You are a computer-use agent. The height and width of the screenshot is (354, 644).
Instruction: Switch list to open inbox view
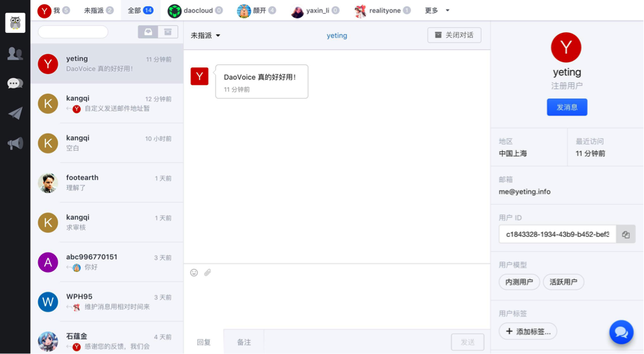pos(148,32)
